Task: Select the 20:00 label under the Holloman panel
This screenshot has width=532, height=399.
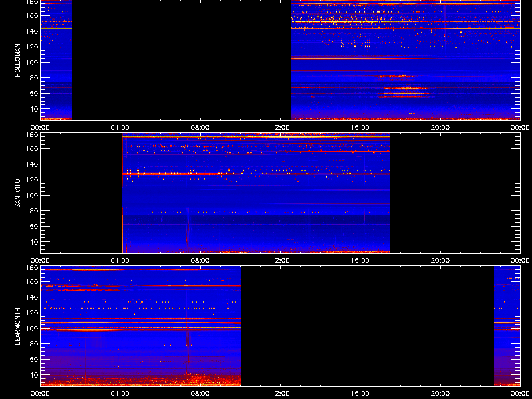Action: (440, 128)
